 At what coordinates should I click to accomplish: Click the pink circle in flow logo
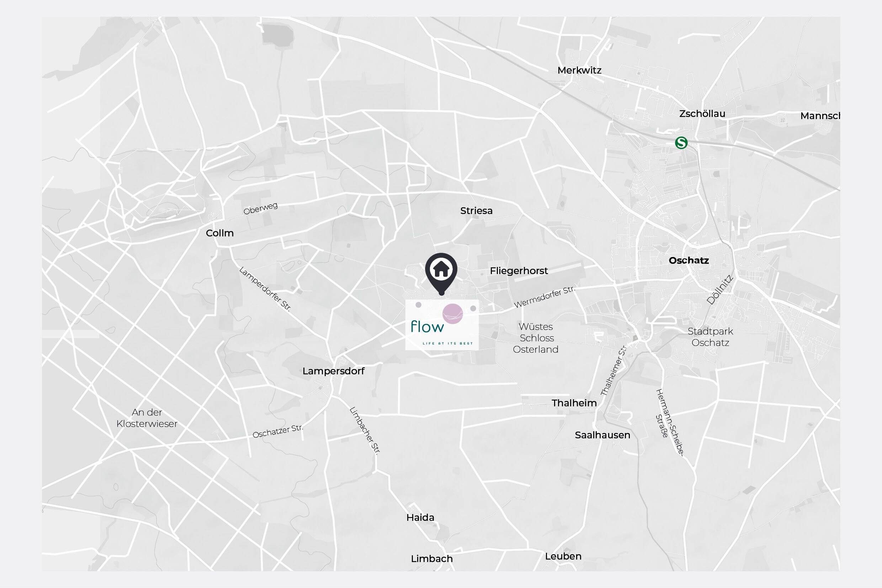(453, 314)
